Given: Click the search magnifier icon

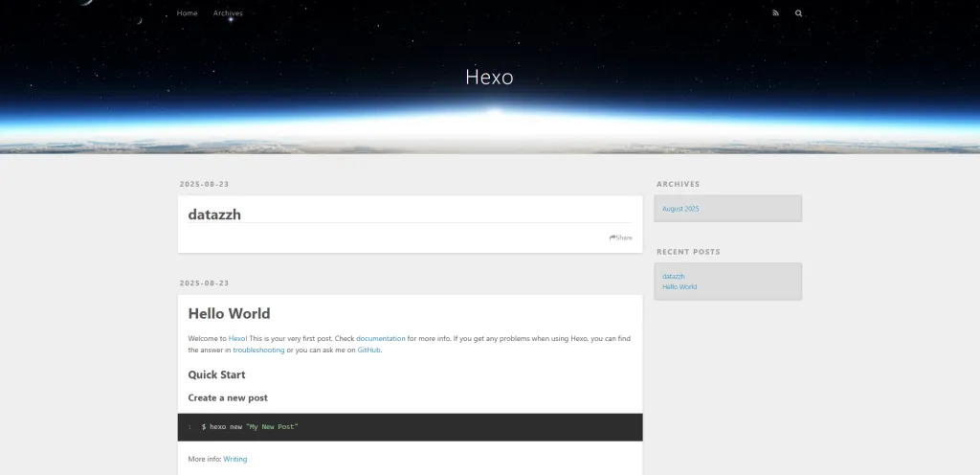Looking at the screenshot, I should pos(799,13).
